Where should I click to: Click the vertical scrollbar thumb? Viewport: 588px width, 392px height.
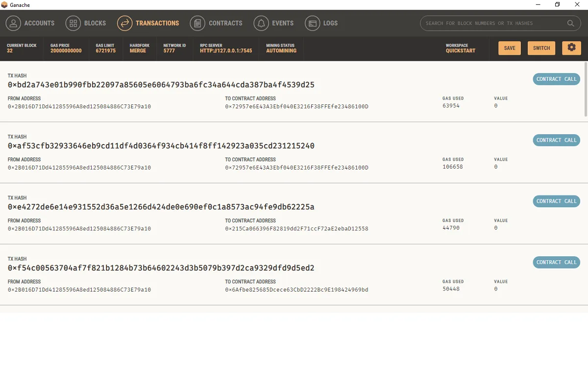(586, 89)
